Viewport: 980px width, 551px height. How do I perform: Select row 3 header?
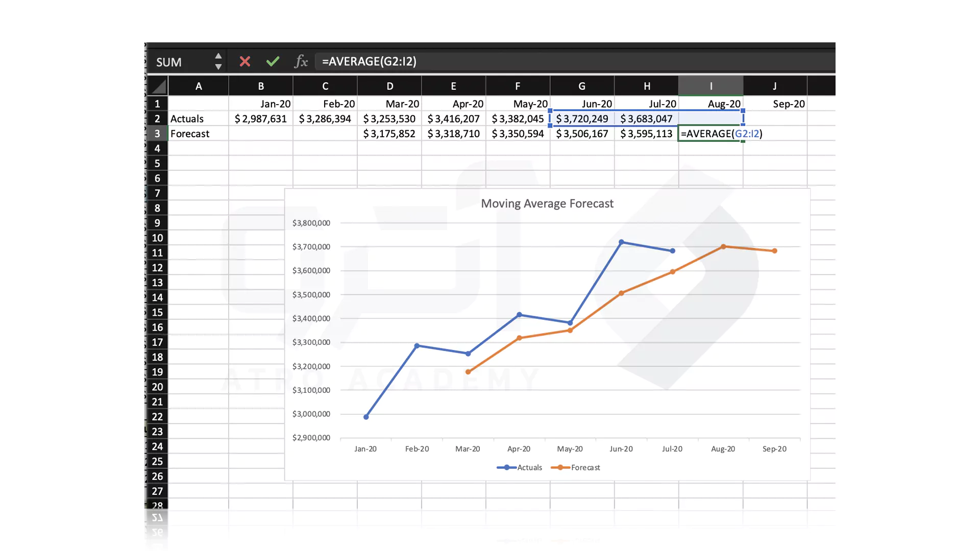(157, 134)
